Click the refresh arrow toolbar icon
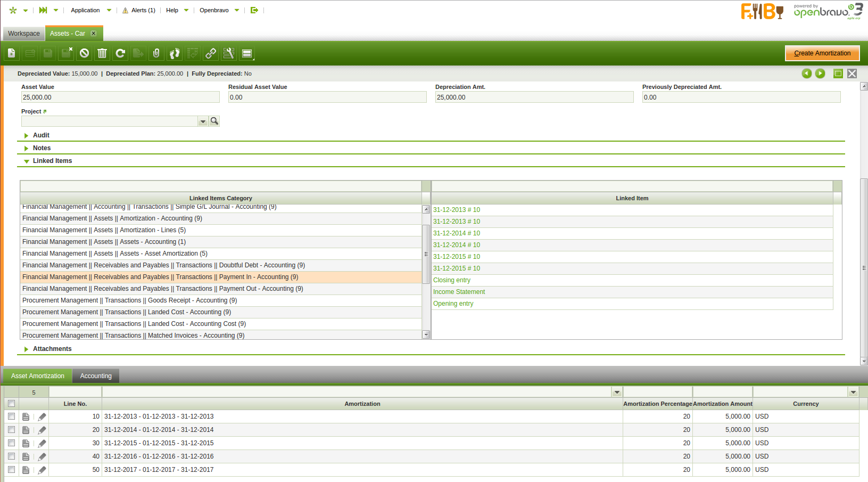Image resolution: width=868 pixels, height=482 pixels. pos(120,53)
